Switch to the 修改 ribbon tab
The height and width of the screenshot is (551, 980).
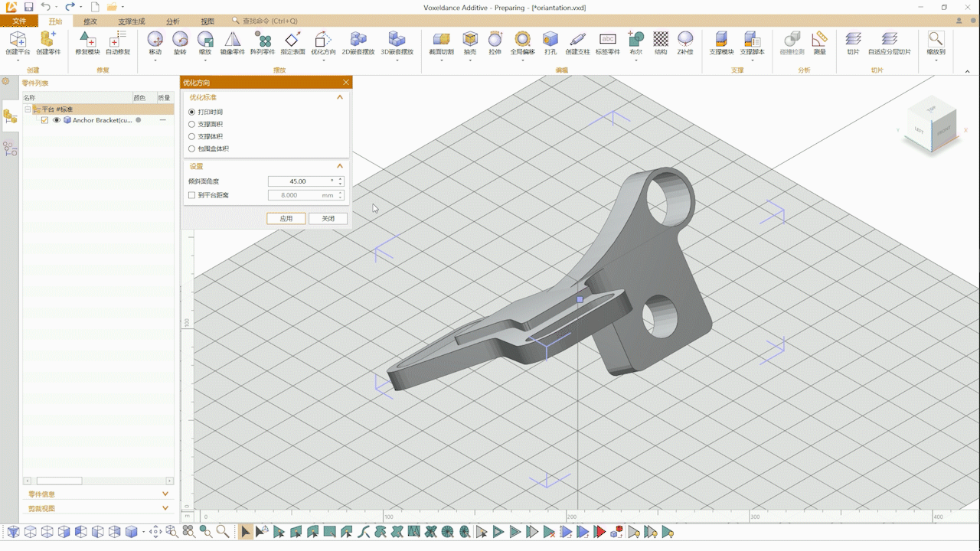[x=90, y=21]
